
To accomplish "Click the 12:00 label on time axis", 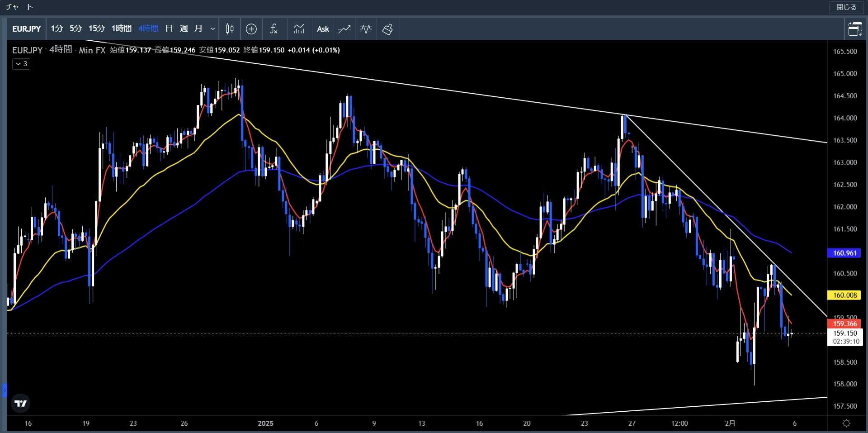I will 679,423.
